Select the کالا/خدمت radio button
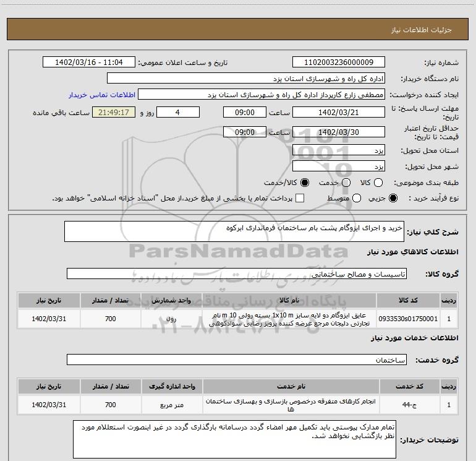The height and width of the screenshot is (461, 476). click(x=305, y=183)
